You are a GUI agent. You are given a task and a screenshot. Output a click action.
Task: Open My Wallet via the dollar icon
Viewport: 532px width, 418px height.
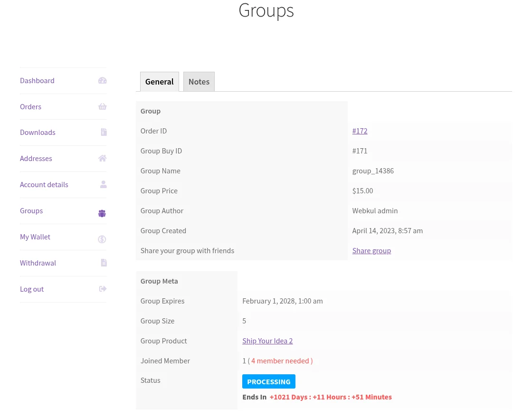click(x=102, y=239)
